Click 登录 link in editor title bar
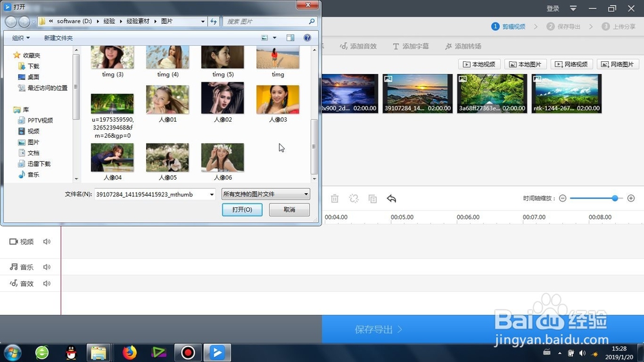Viewport: 644px width, 362px height. point(553,8)
